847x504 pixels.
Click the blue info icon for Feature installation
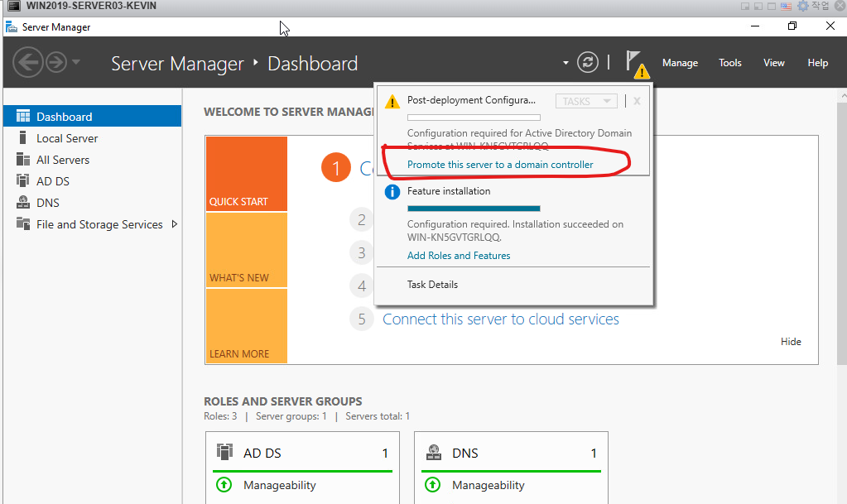(392, 192)
